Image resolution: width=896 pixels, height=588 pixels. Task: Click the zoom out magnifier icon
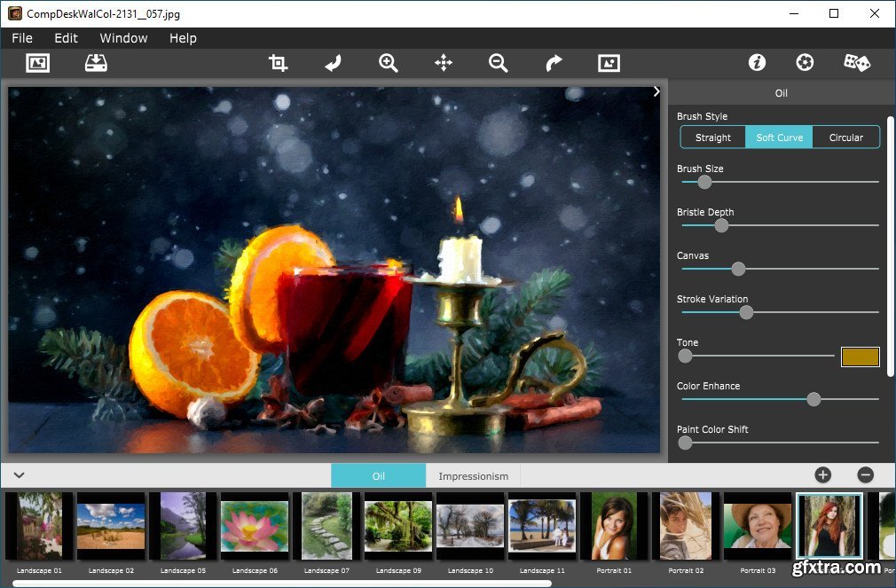click(x=498, y=63)
